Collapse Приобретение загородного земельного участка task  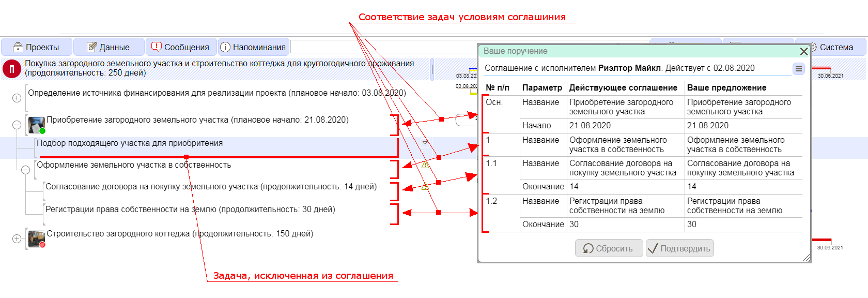pyautogui.click(x=17, y=125)
